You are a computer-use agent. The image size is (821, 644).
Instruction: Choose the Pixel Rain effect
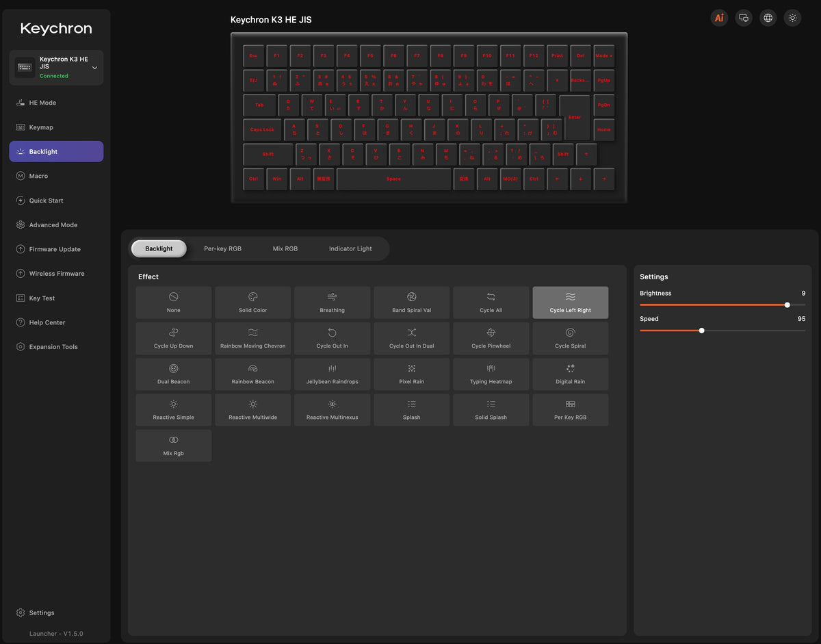(412, 374)
